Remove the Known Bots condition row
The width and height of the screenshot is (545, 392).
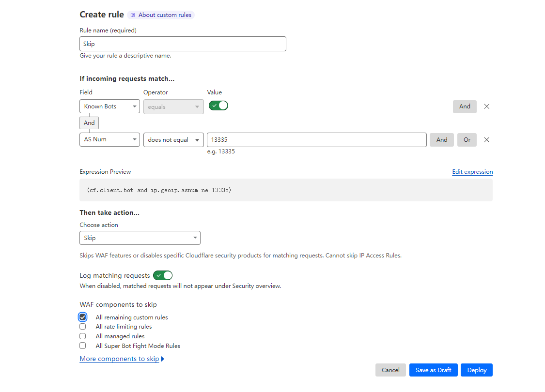(486, 106)
